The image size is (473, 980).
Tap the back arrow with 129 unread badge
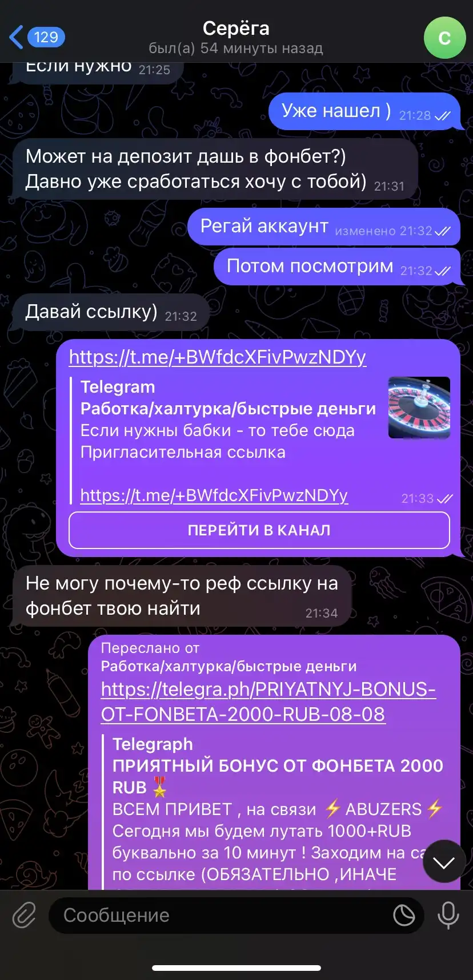(37, 37)
